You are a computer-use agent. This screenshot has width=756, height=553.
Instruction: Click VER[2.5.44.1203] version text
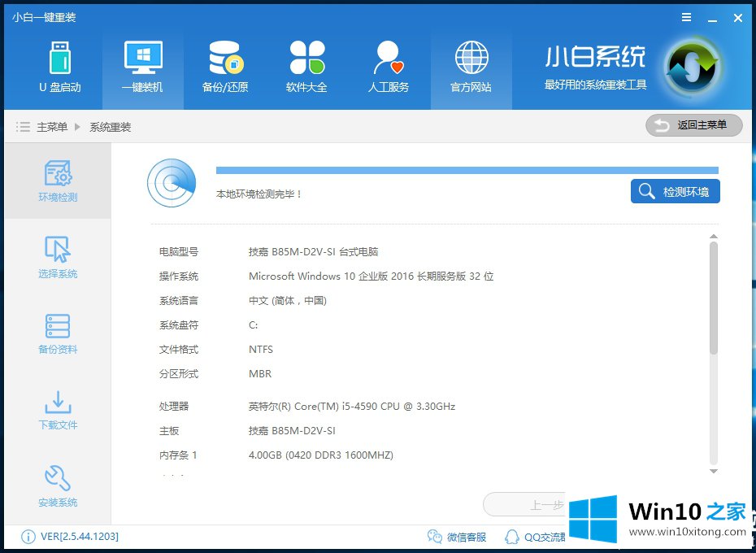(x=80, y=537)
